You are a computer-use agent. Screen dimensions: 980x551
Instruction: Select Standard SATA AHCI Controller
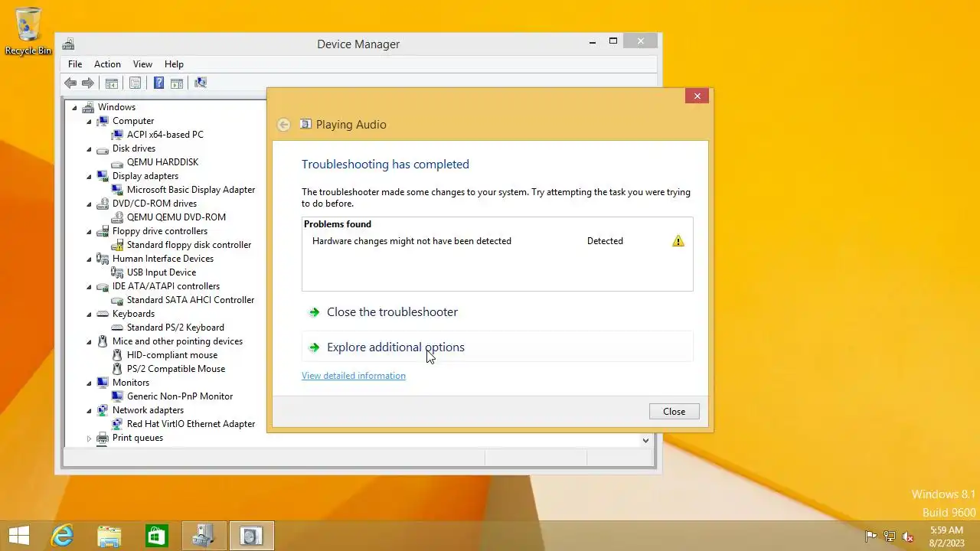[191, 300]
